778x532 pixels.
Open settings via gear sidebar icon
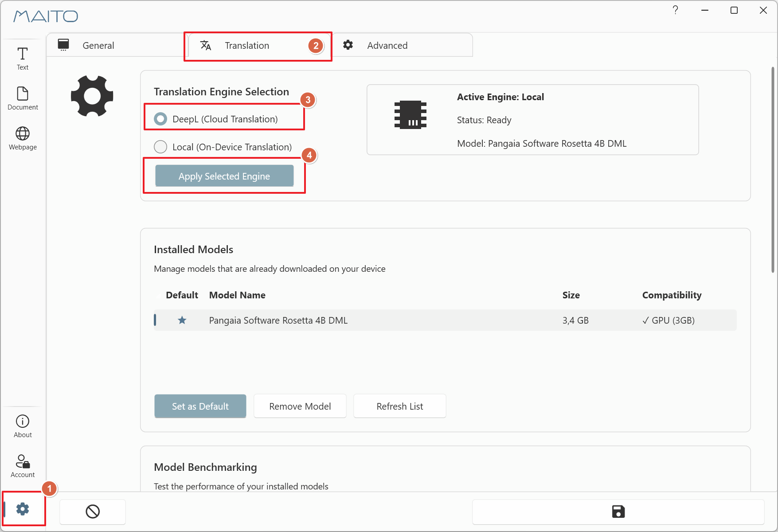[23, 509]
